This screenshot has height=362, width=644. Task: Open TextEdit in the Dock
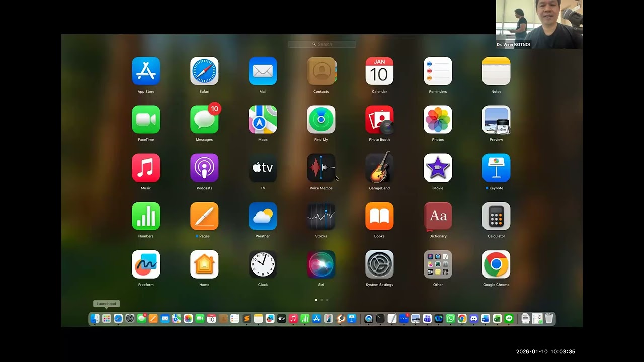[x=392, y=318]
